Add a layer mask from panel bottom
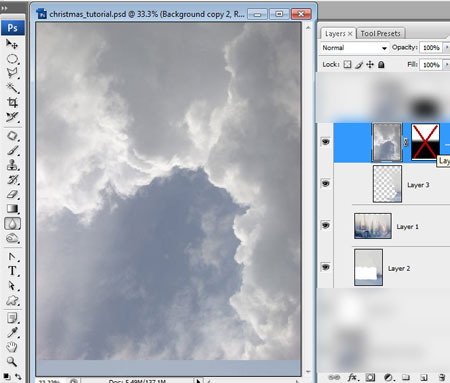 pos(370,377)
